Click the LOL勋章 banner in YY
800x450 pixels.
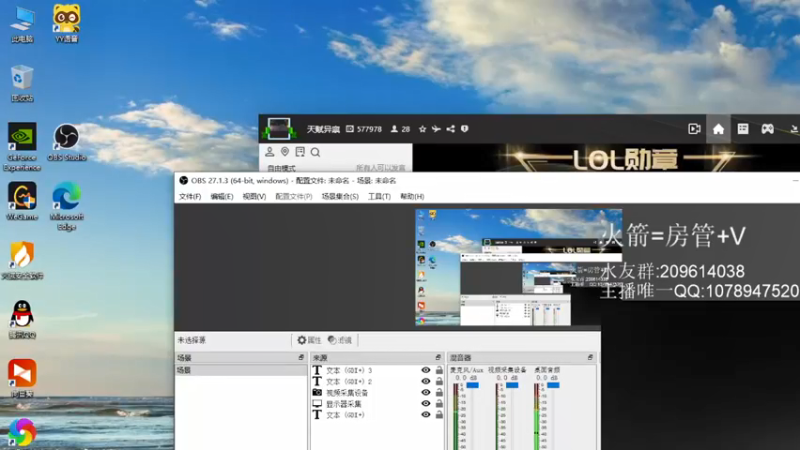[606, 158]
